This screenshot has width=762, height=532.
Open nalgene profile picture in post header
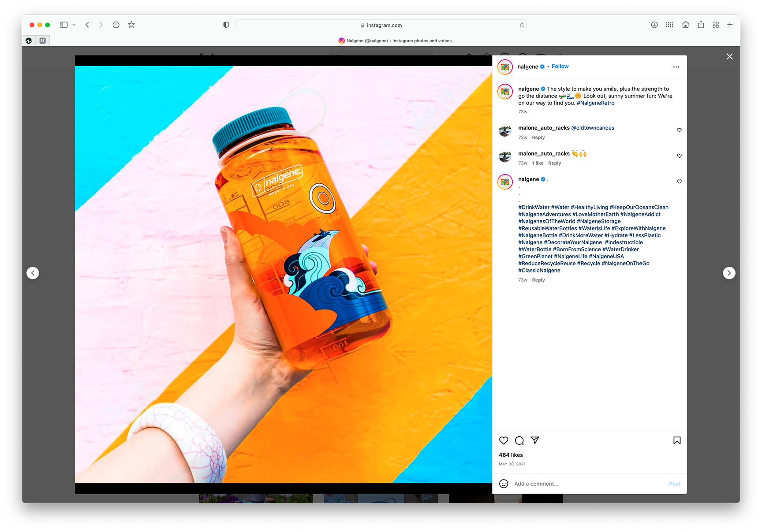pos(505,67)
